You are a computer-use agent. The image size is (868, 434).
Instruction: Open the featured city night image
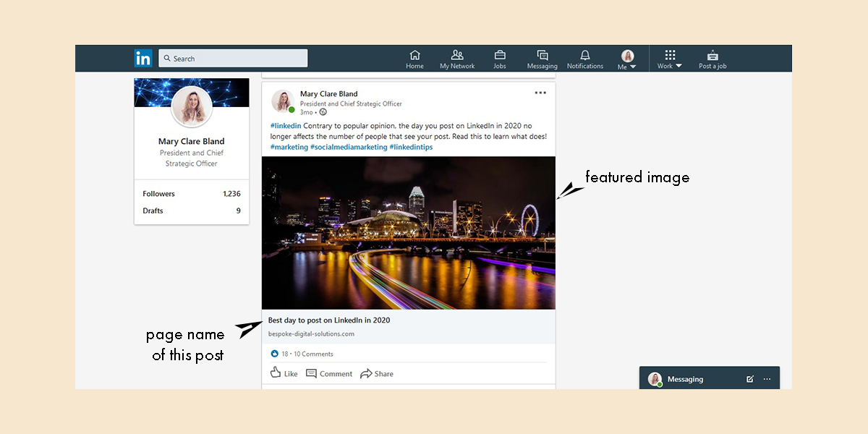(409, 233)
